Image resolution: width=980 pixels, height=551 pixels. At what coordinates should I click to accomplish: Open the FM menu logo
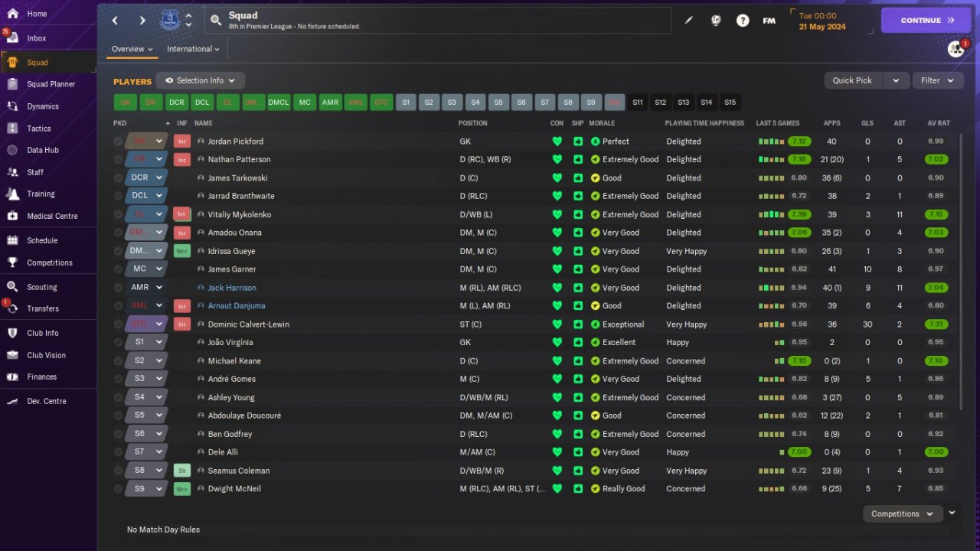click(769, 21)
